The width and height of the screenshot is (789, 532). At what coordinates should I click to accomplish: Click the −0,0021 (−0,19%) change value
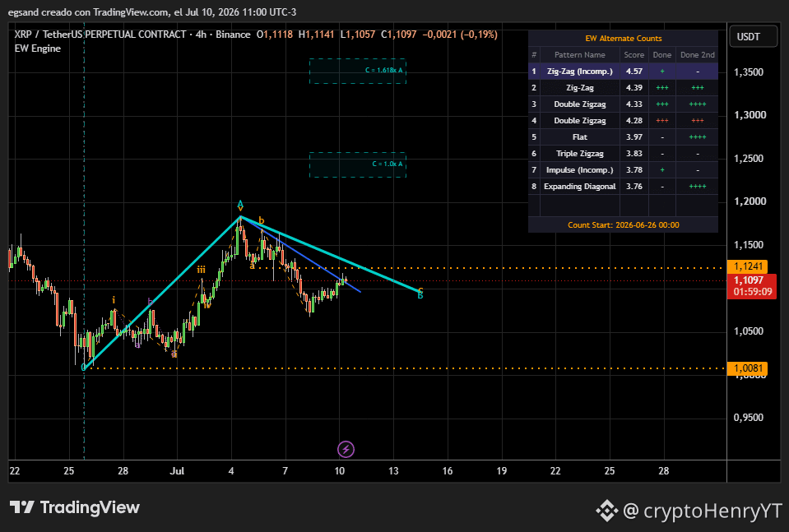[x=460, y=35]
